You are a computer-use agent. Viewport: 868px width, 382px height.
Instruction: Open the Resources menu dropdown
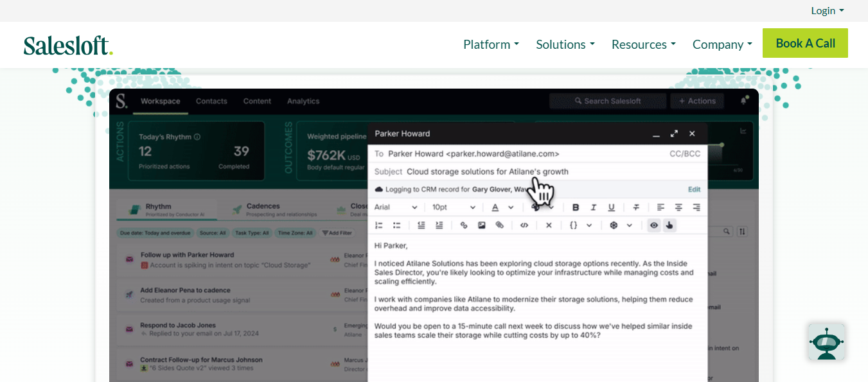pos(644,44)
